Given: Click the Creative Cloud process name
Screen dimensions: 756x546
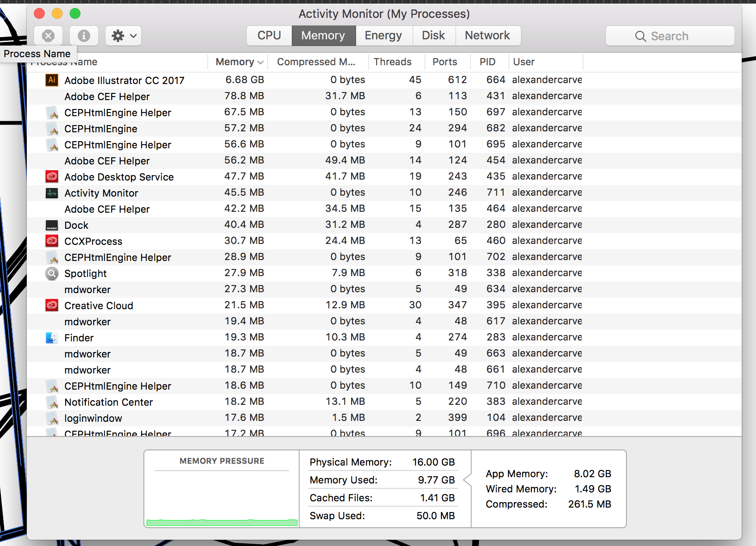Looking at the screenshot, I should pyautogui.click(x=99, y=306).
